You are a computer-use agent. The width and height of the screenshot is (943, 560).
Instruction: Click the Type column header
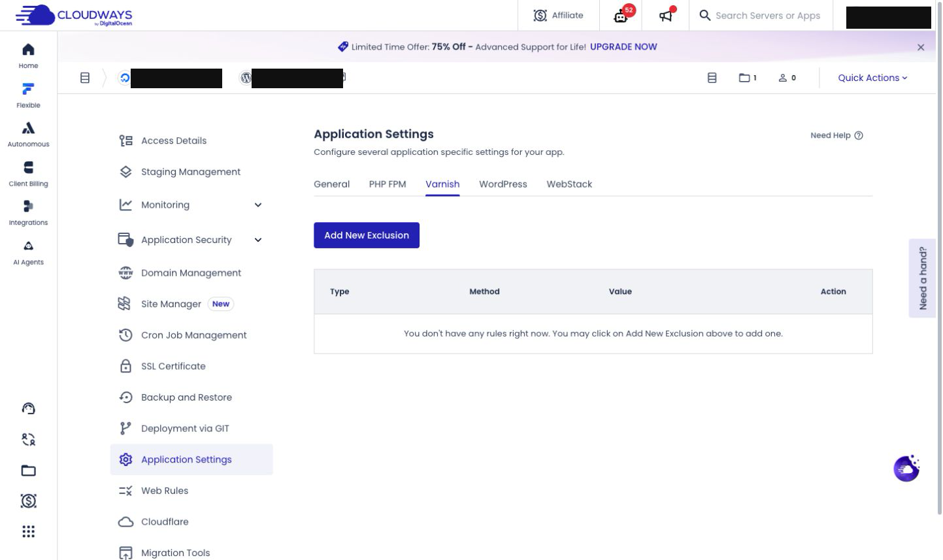[339, 291]
